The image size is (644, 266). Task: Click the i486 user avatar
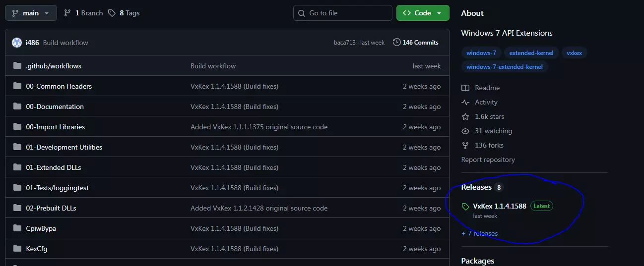point(17,43)
